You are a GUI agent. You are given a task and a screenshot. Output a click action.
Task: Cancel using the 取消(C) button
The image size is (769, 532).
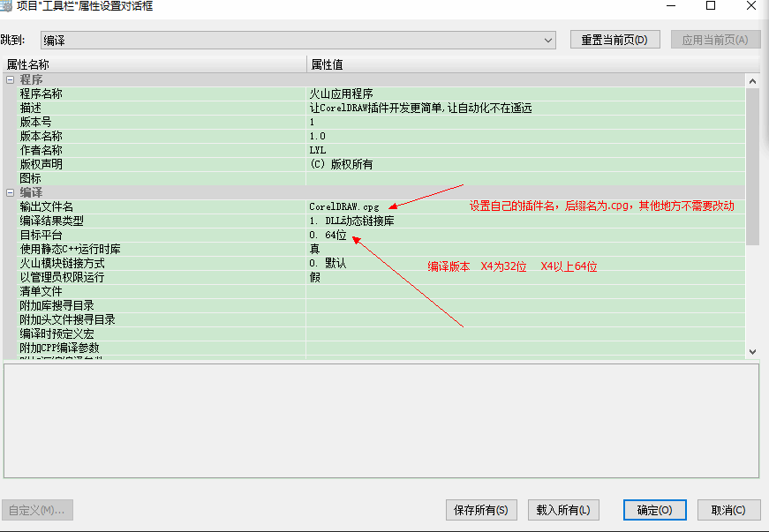(x=728, y=510)
